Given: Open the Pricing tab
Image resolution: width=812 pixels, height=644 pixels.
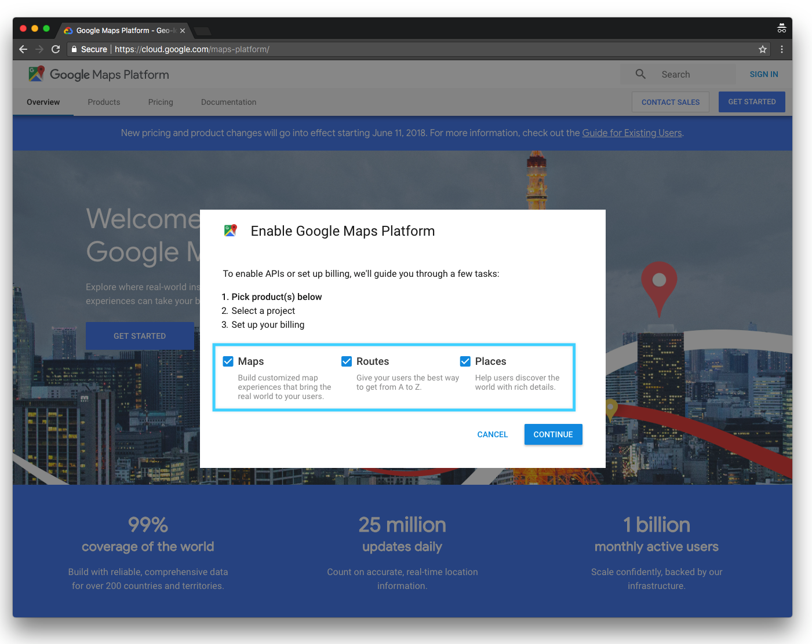Looking at the screenshot, I should 161,102.
